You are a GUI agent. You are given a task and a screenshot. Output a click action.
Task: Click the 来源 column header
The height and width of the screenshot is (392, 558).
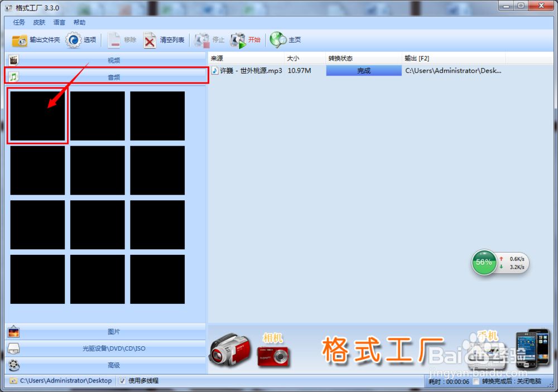point(246,59)
